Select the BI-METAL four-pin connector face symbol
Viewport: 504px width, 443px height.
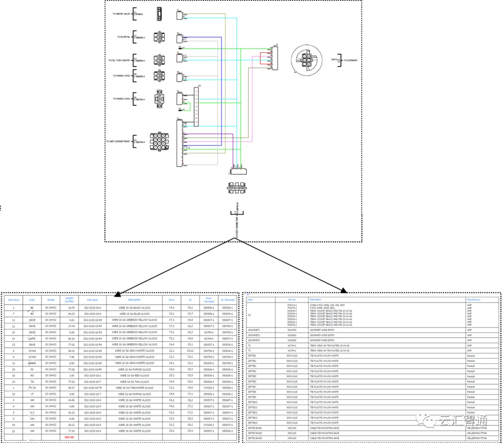click(159, 37)
